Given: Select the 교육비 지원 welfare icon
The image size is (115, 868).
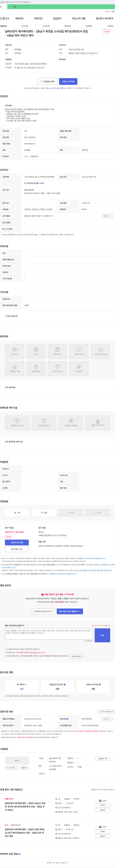Looking at the screenshot, I should tap(79, 351).
